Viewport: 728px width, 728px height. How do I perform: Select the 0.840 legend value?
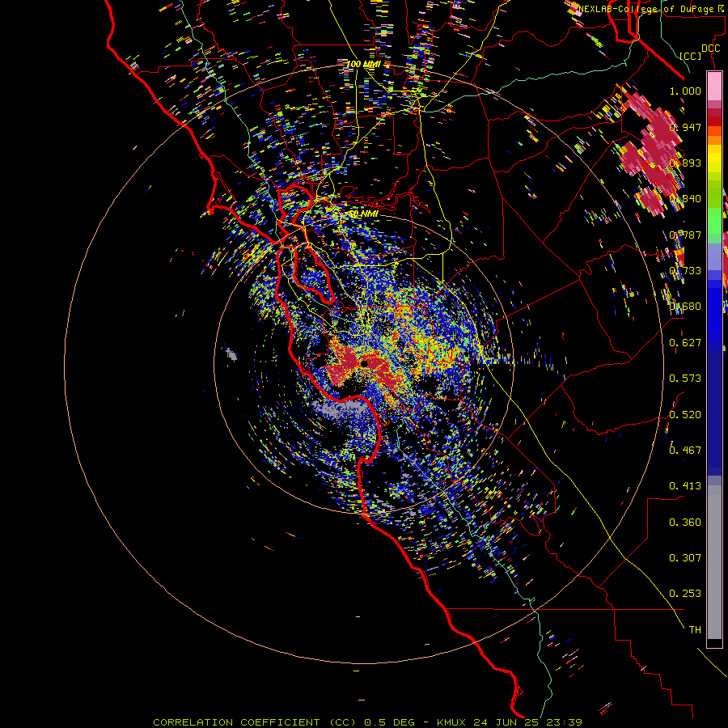tap(685, 199)
